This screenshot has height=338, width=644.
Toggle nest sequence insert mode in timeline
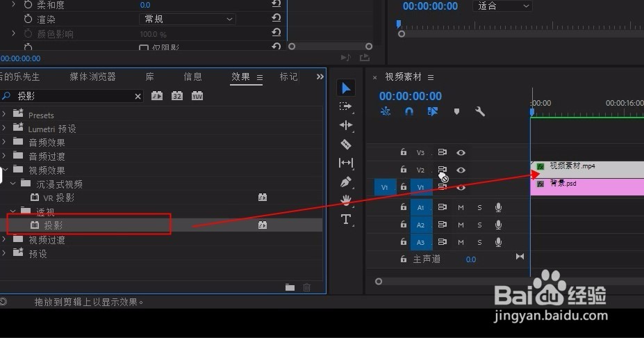point(386,111)
